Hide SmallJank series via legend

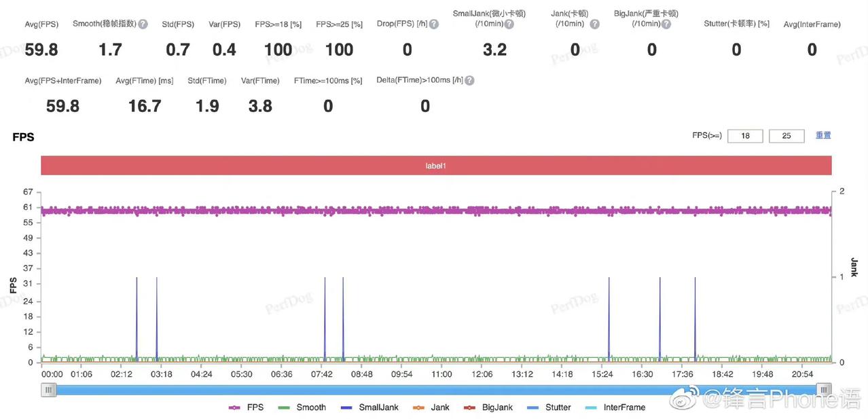pos(369,407)
